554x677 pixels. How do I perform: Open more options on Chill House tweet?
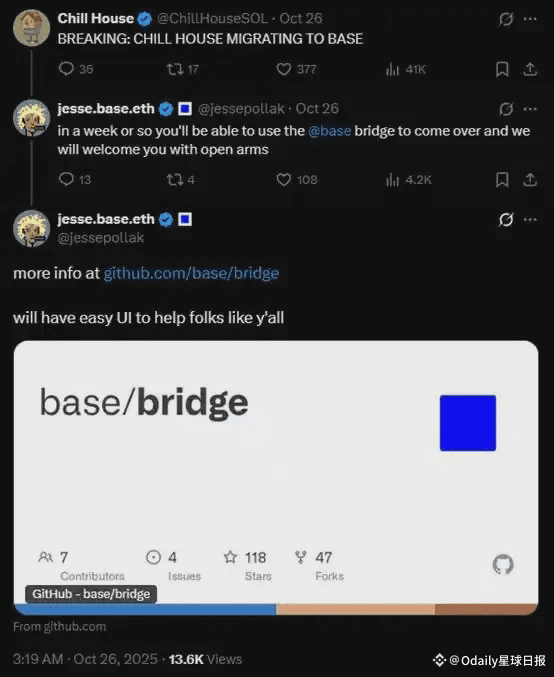pos(530,19)
